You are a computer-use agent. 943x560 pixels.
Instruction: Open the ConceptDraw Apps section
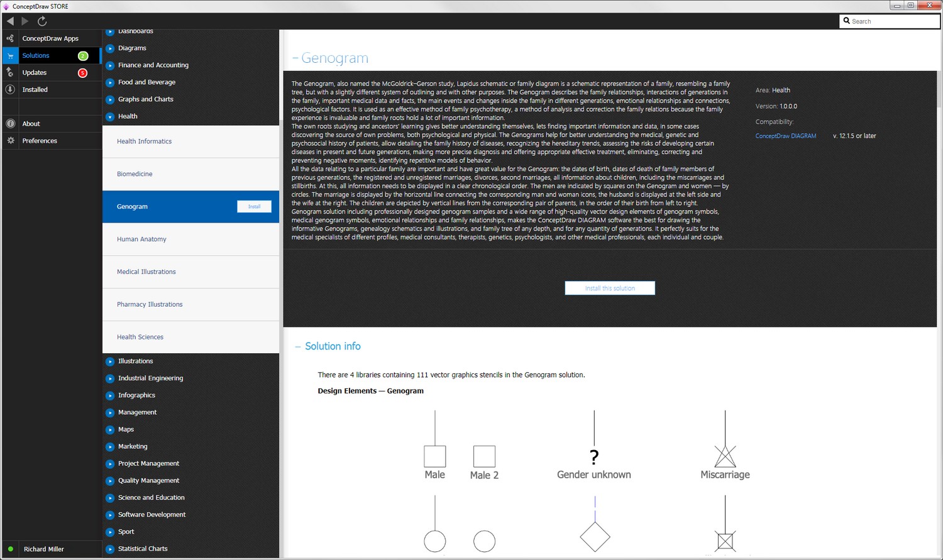50,38
